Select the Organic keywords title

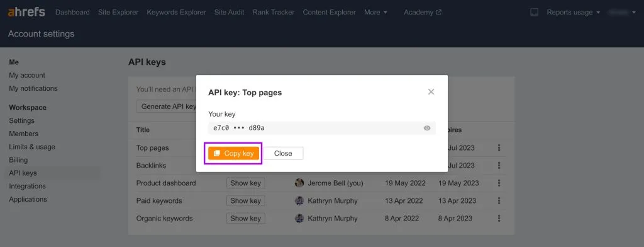pyautogui.click(x=164, y=219)
